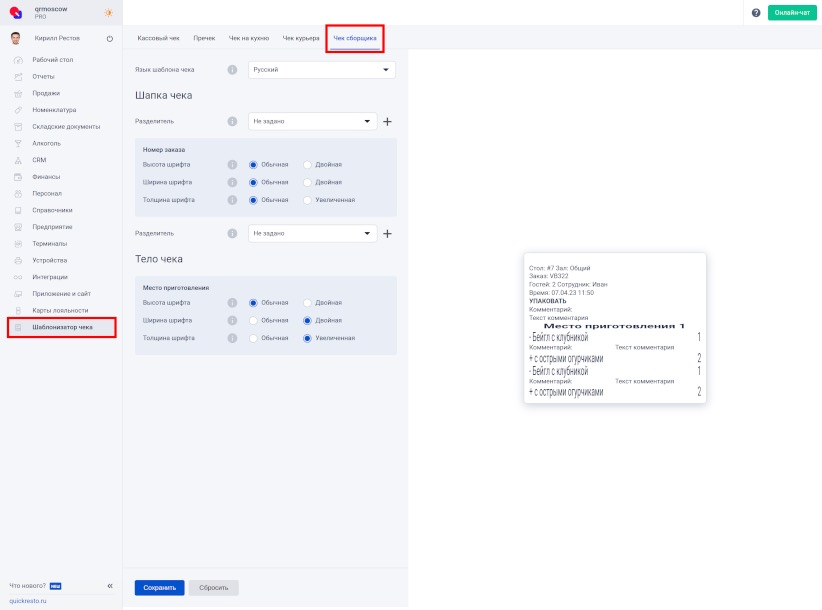This screenshot has width=822, height=610.
Task: Open the Онлайн-чат button
Action: coord(792,13)
